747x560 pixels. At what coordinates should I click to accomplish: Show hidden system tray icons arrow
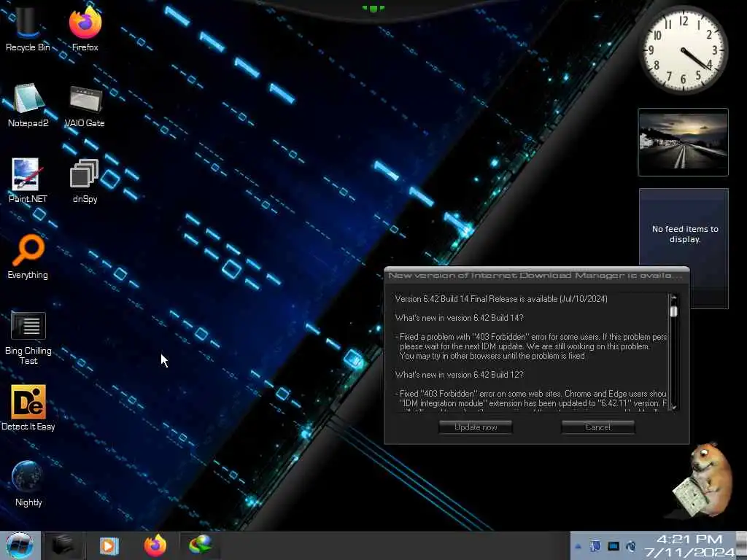578,547
